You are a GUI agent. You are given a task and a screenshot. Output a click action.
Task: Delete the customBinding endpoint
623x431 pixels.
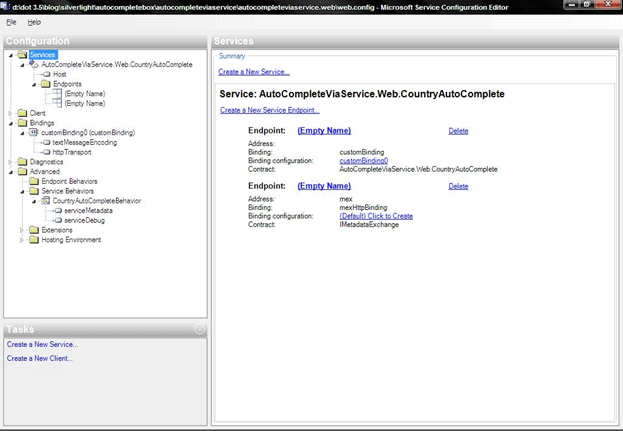[x=458, y=131]
